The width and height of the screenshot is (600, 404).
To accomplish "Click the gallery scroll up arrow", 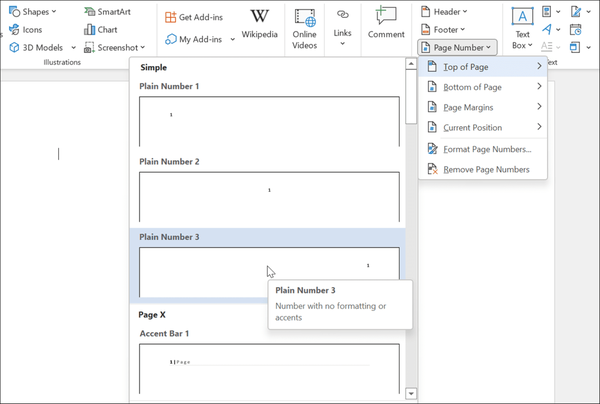I will (x=411, y=64).
